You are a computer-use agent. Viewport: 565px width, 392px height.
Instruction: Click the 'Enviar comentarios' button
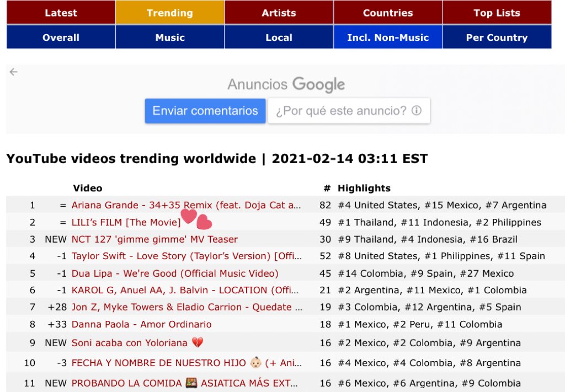pyautogui.click(x=205, y=111)
